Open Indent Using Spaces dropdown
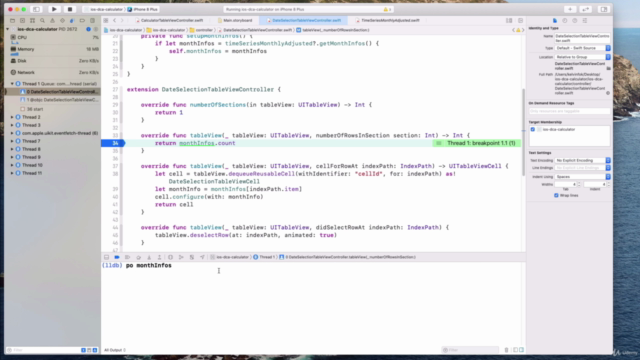This screenshot has width=640, height=360. (582, 177)
